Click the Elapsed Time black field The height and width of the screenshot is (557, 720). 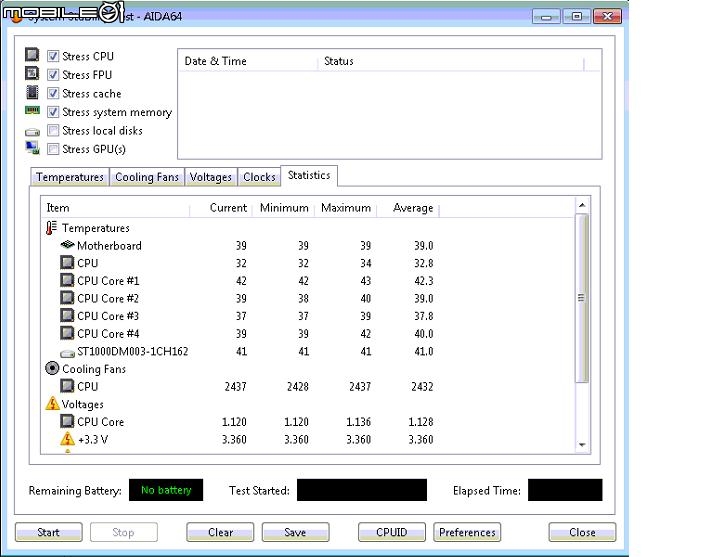pyautogui.click(x=565, y=490)
